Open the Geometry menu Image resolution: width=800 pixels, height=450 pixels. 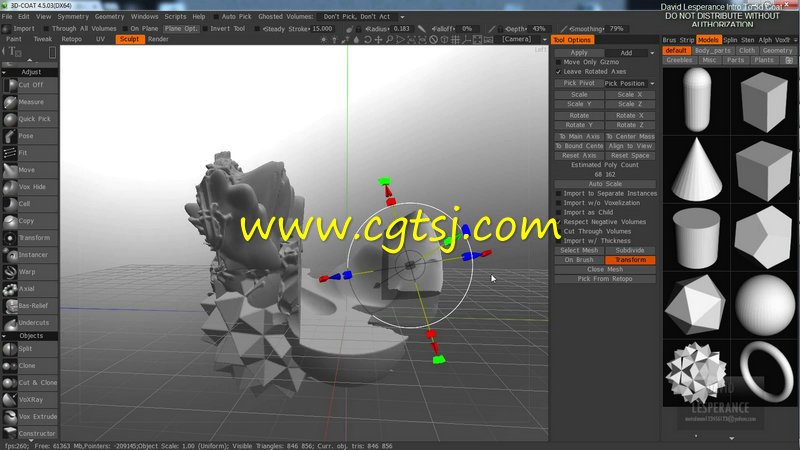pyautogui.click(x=109, y=17)
